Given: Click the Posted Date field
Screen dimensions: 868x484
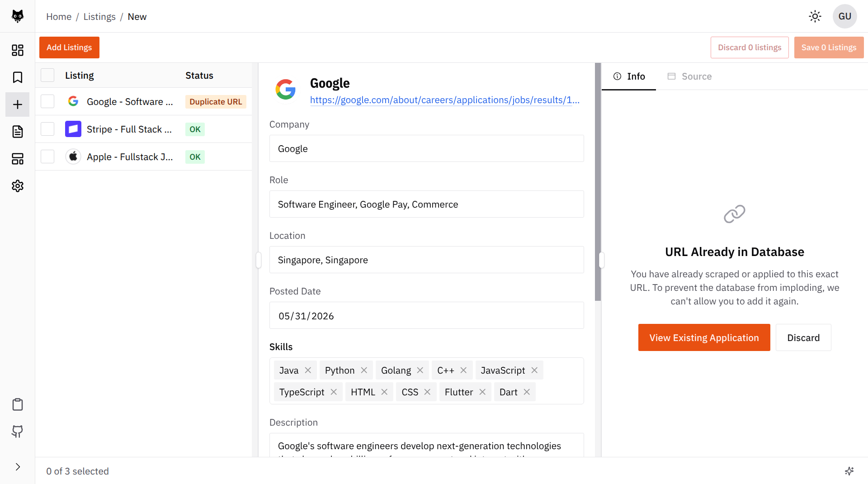Looking at the screenshot, I should point(426,315).
